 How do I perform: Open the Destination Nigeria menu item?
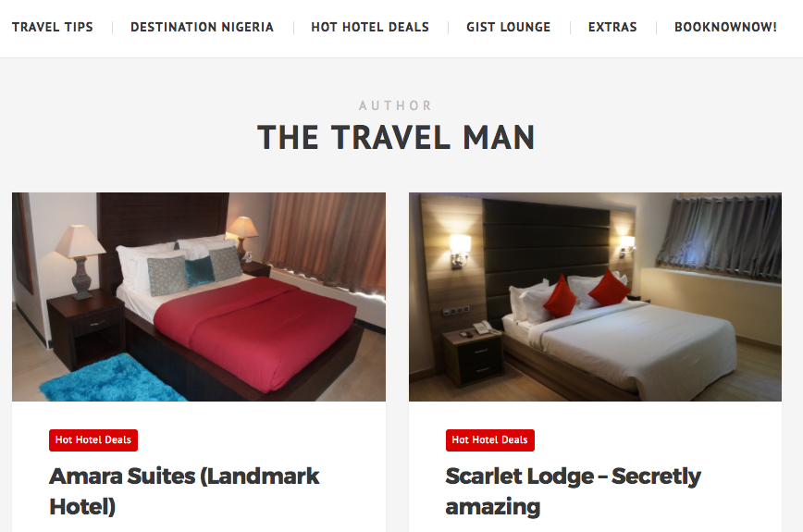point(203,27)
